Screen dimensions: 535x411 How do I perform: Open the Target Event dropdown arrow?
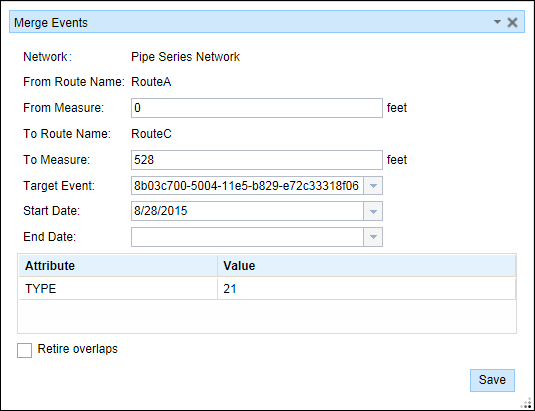point(373,186)
